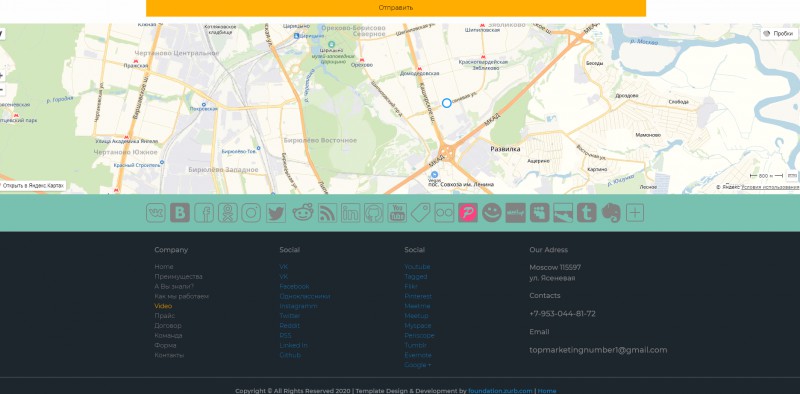The height and width of the screenshot is (394, 800).
Task: Open the Pinterest text link
Action: click(x=418, y=297)
